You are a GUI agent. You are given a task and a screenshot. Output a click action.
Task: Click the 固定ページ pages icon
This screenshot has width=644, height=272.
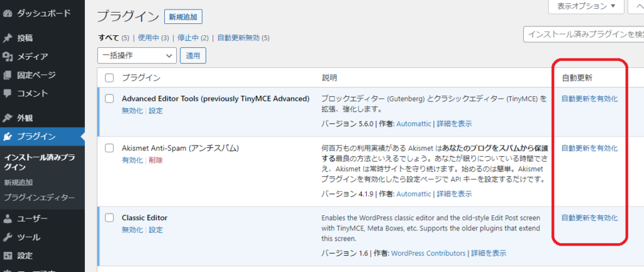click(8, 76)
